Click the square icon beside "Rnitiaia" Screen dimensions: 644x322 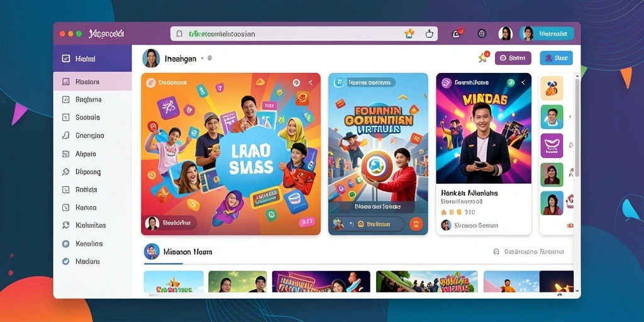pos(65,190)
